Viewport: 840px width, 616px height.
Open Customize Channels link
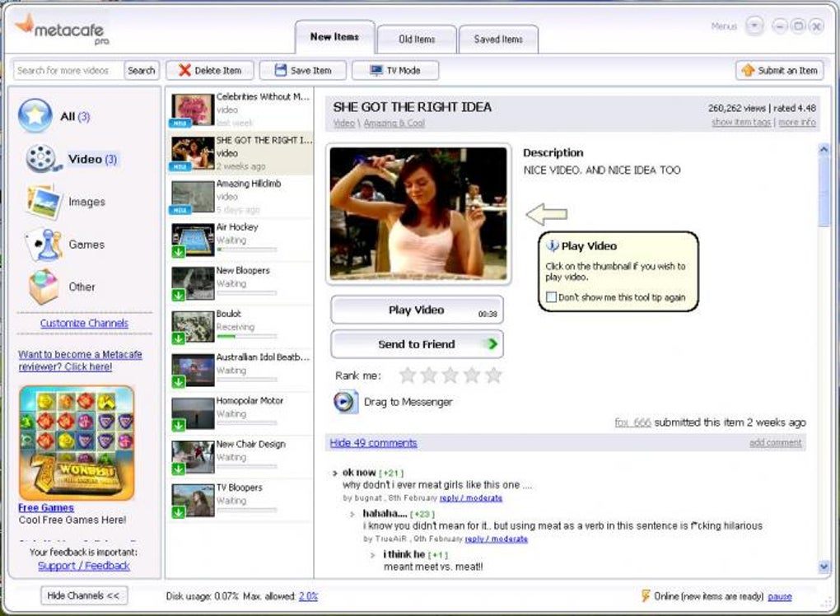(84, 323)
